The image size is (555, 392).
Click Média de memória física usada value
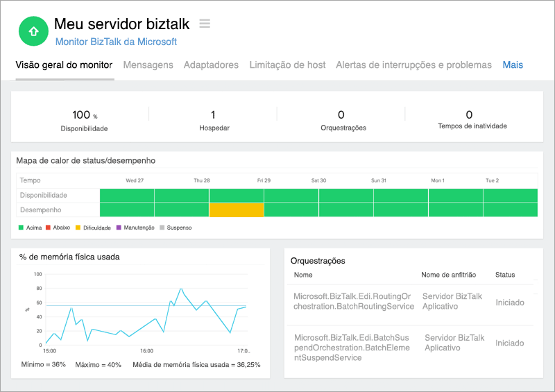pyautogui.click(x=196, y=364)
